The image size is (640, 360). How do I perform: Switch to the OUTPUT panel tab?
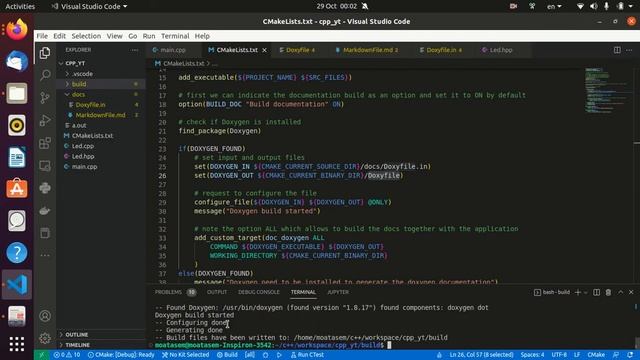click(x=217, y=292)
